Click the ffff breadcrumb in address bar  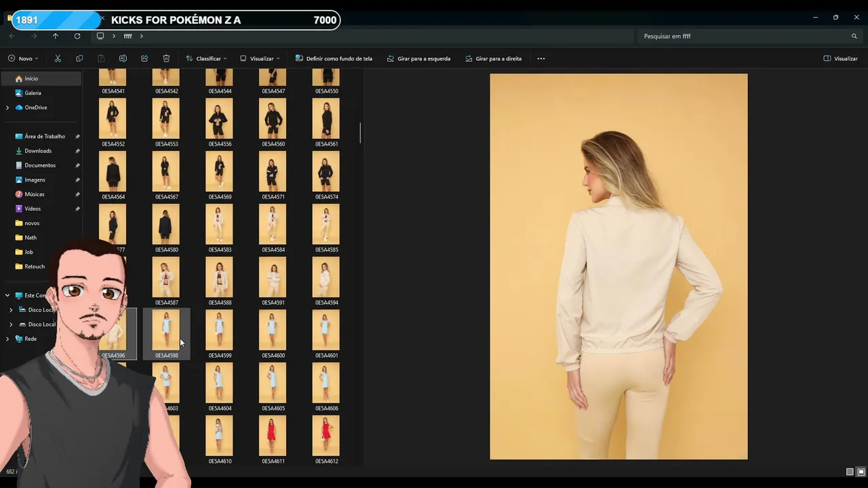(127, 36)
